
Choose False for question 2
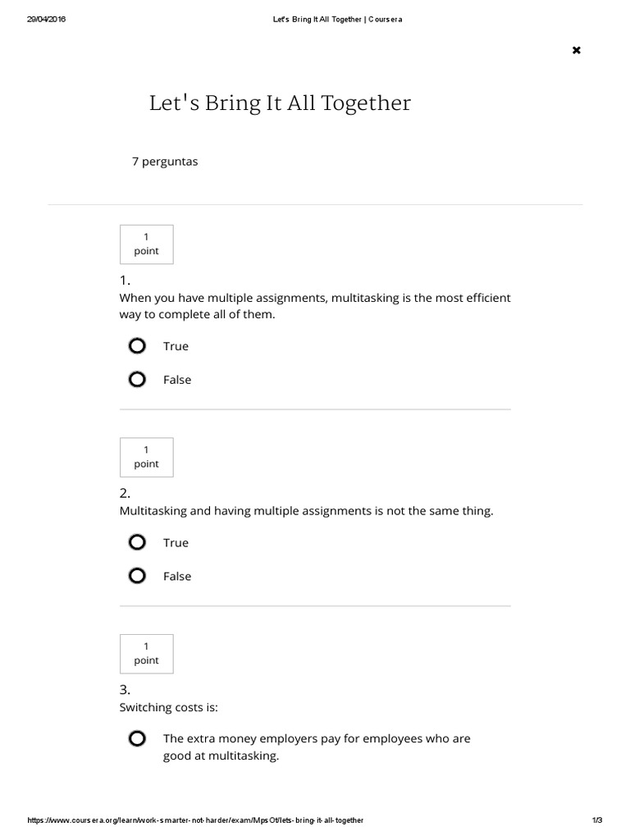(x=137, y=576)
